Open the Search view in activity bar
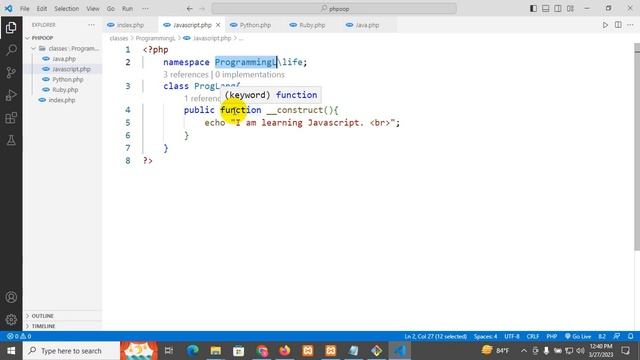 click(11, 50)
